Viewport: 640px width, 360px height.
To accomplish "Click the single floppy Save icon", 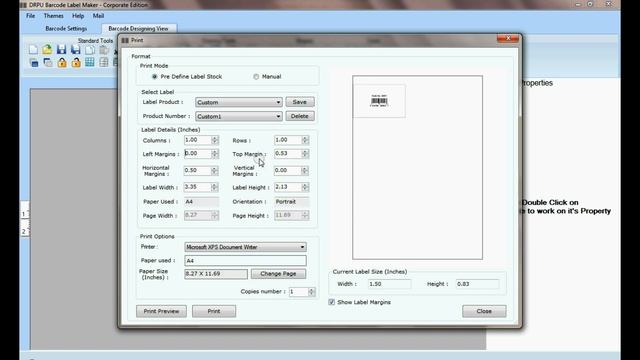I will pyautogui.click(x=61, y=50).
